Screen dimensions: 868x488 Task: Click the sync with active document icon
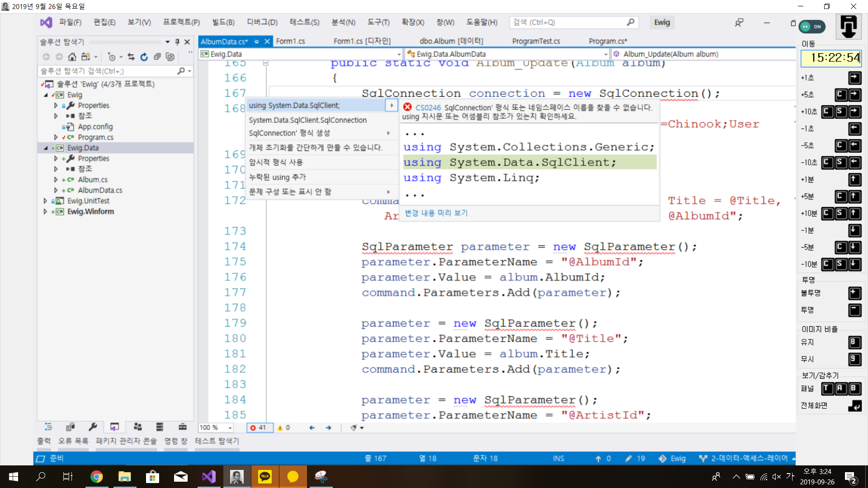(x=131, y=56)
